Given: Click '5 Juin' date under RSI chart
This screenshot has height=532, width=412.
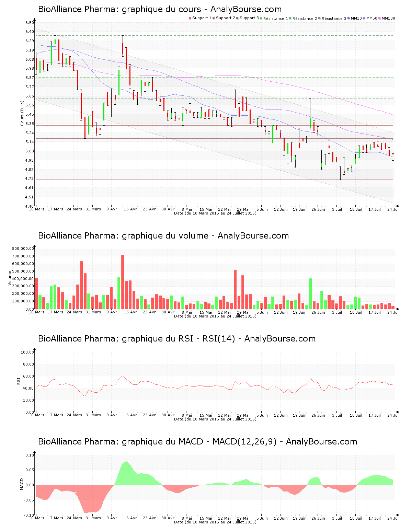Looking at the screenshot, I should [262, 415].
